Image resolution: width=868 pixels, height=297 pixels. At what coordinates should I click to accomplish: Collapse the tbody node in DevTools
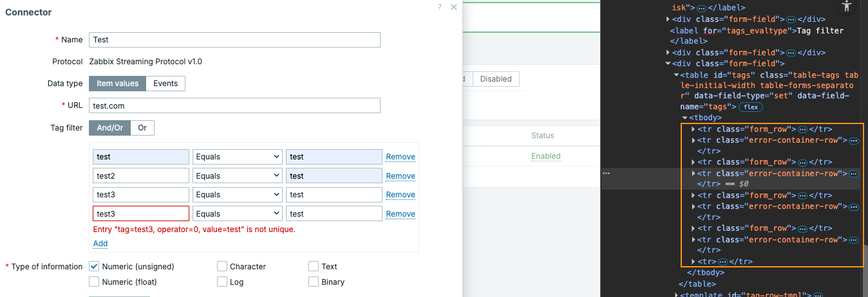click(684, 118)
